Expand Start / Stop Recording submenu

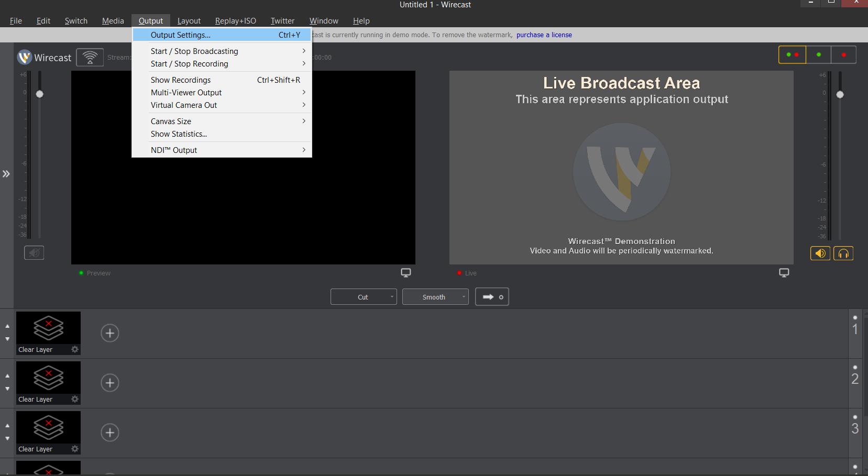[x=222, y=63]
